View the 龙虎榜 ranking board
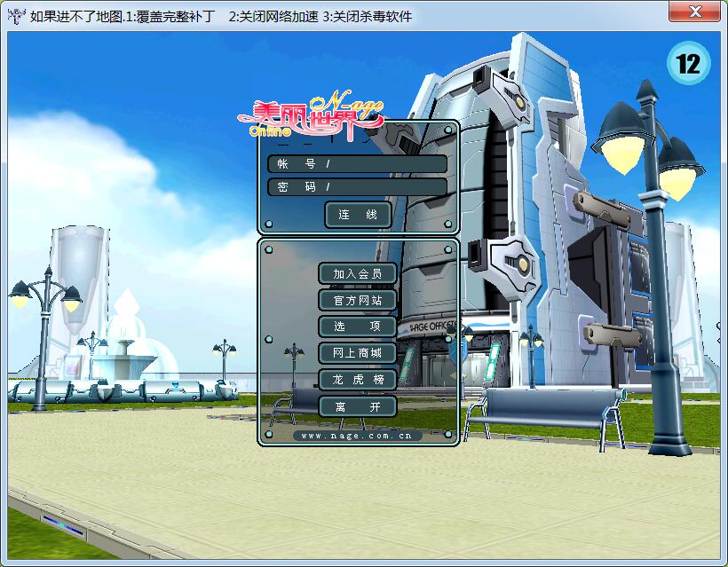Image resolution: width=728 pixels, height=567 pixels. click(x=358, y=380)
